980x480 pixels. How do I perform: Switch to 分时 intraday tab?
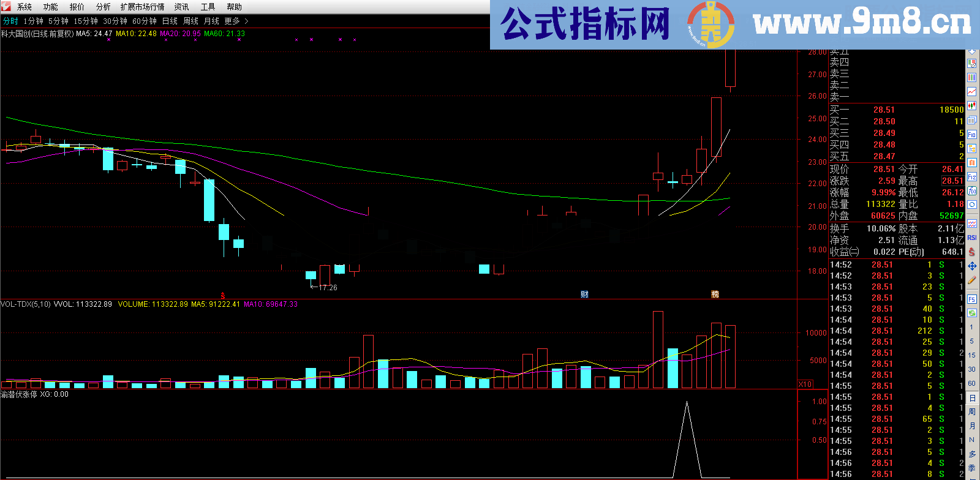tap(10, 21)
